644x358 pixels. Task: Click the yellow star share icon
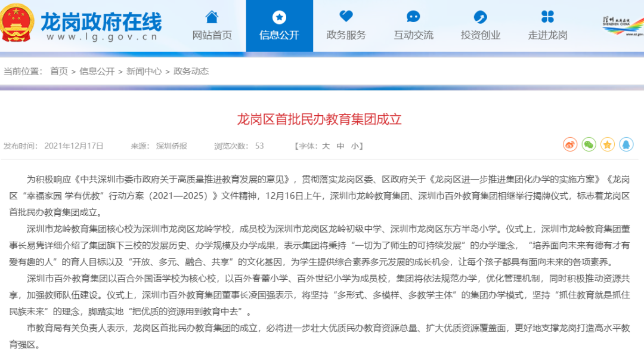point(608,144)
